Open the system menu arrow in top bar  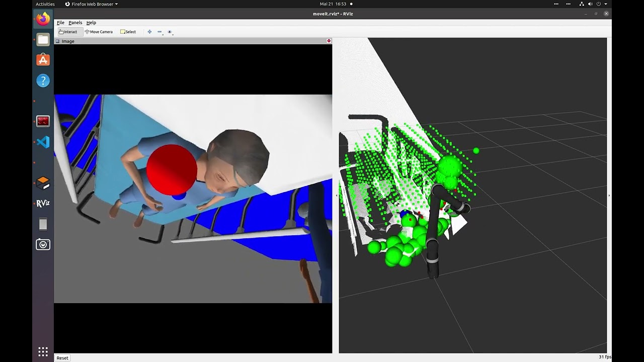coord(606,4)
